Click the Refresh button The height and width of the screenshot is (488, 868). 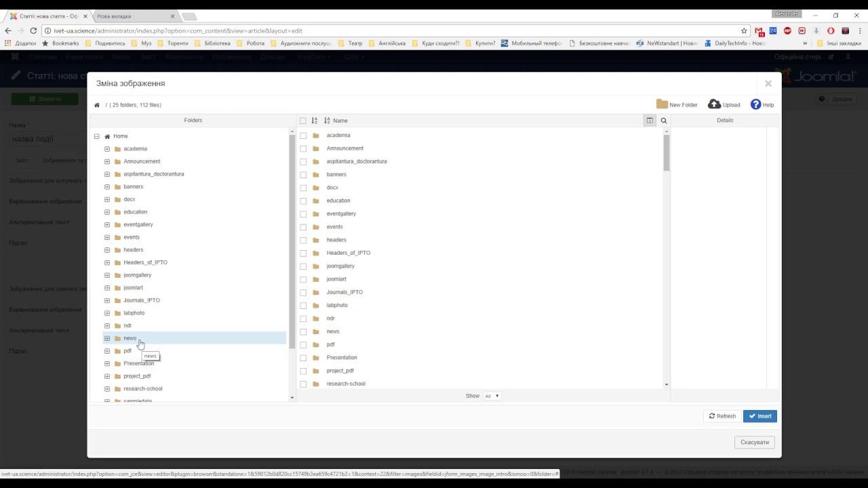pyautogui.click(x=722, y=416)
